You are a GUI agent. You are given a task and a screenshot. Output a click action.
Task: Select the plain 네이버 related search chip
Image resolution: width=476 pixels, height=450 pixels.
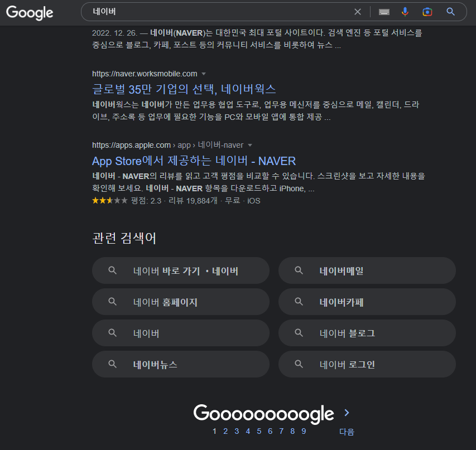point(181,333)
